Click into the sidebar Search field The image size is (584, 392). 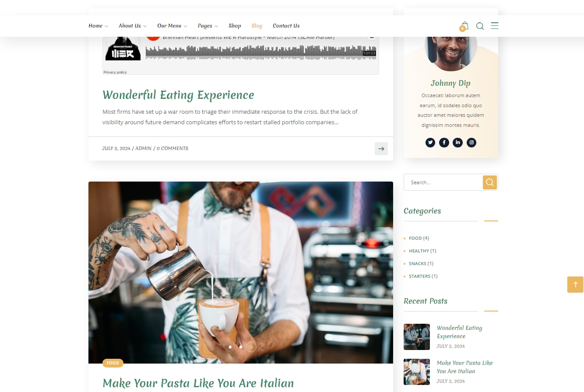point(443,182)
